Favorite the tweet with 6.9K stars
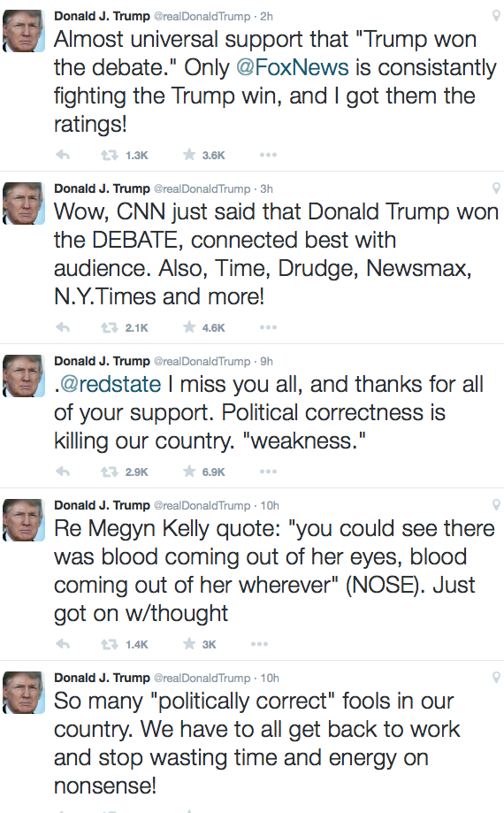The height and width of the screenshot is (813, 504). (x=189, y=471)
